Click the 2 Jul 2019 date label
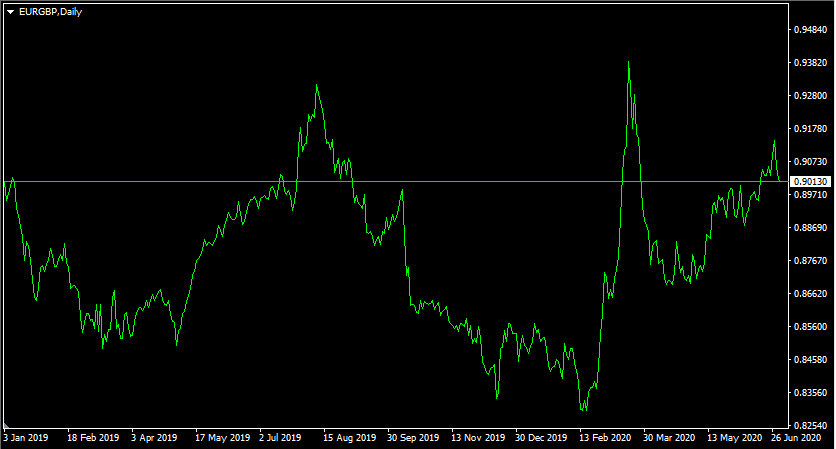Screen dimensions: 836x449 coord(280,438)
